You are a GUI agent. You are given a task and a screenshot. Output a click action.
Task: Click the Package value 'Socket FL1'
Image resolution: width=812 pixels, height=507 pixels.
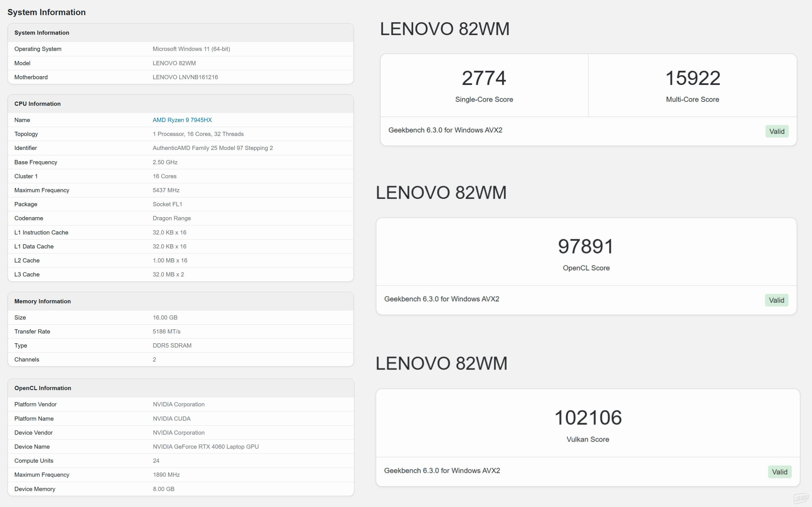(x=167, y=204)
